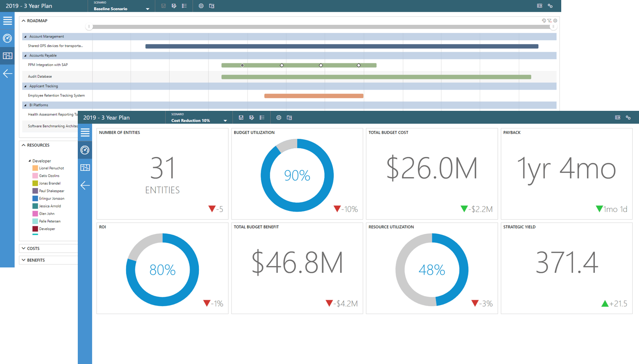Open the checklist icon in Baseline Scenario toolbar

[x=184, y=6]
